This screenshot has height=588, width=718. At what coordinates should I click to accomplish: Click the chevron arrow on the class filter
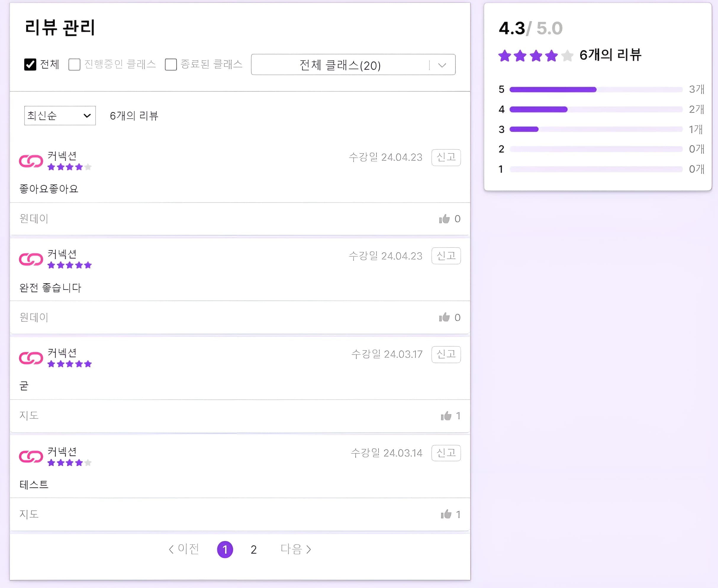[x=442, y=65]
